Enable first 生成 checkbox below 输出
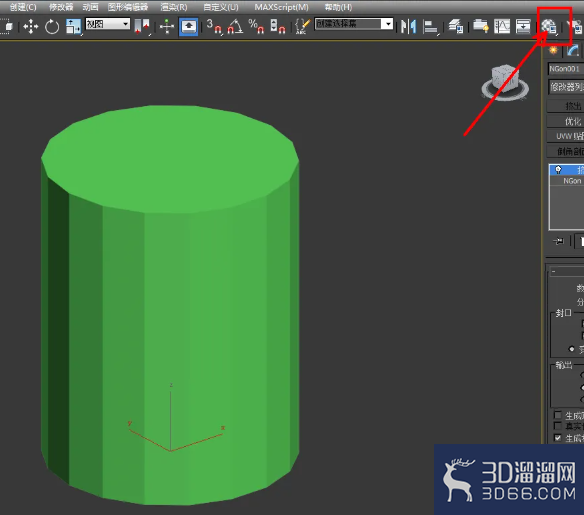The image size is (584, 515). pyautogui.click(x=558, y=415)
